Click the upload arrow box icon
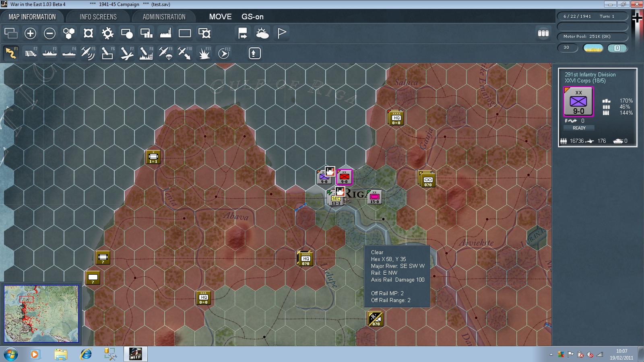 pyautogui.click(x=254, y=53)
